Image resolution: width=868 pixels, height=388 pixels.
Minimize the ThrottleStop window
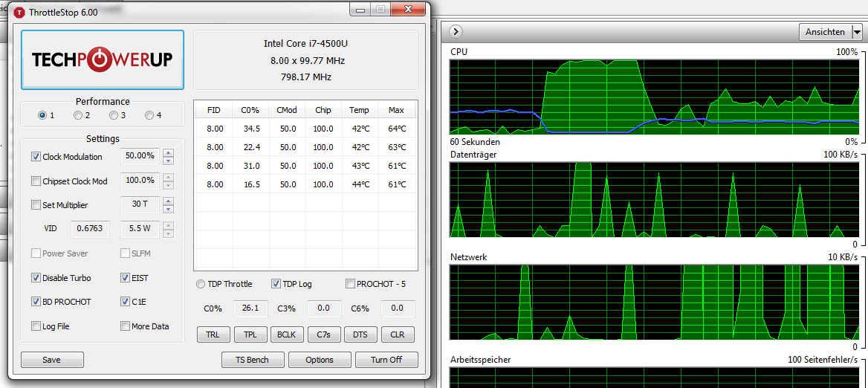[361, 9]
